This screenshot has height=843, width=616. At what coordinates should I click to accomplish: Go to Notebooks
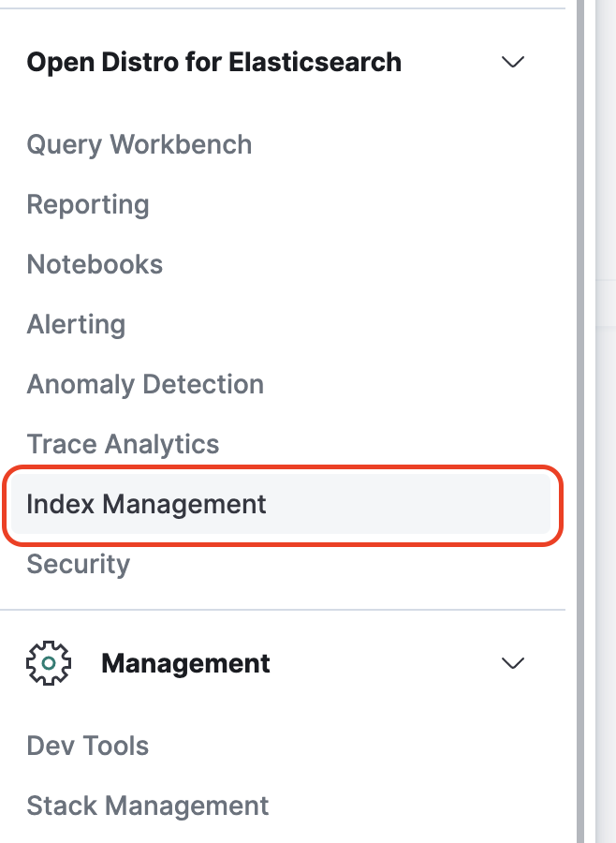click(95, 264)
